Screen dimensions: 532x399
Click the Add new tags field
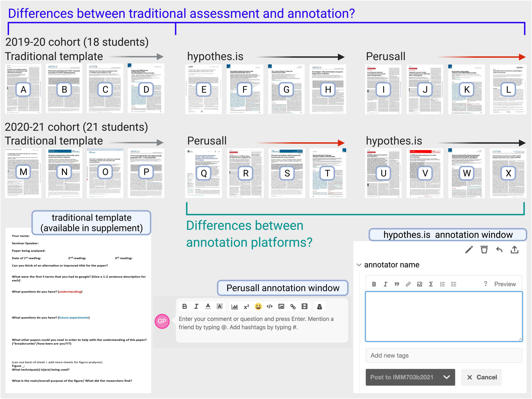[x=444, y=355]
